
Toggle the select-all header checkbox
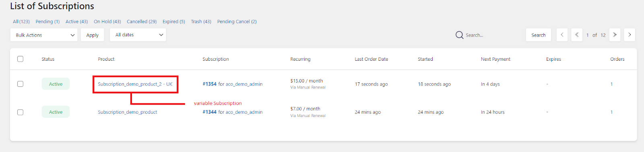20,59
